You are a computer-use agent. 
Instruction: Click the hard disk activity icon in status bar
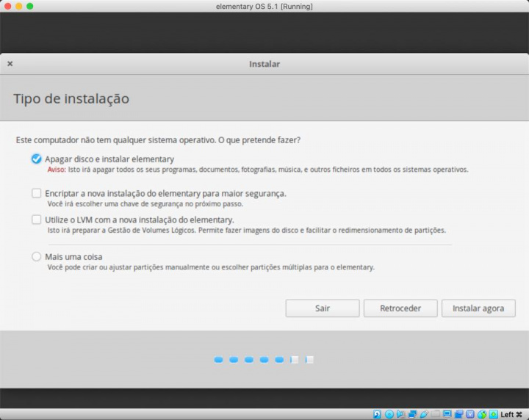378,414
